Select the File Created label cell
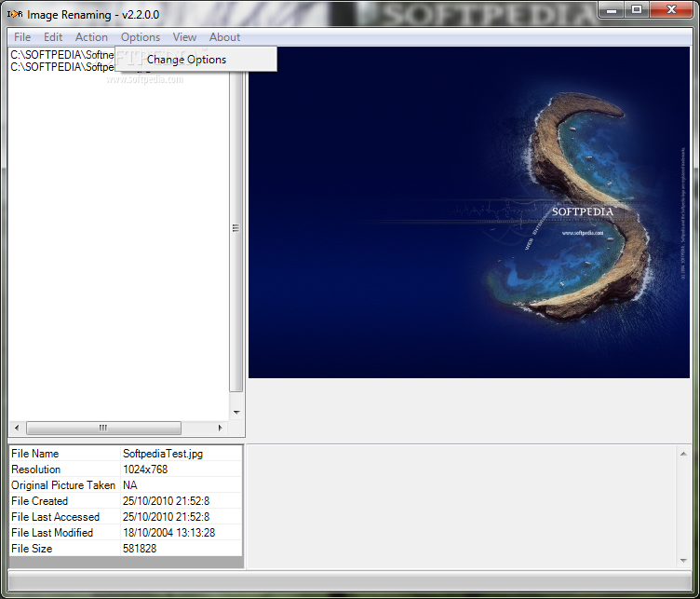The width and height of the screenshot is (700, 599). (65, 501)
